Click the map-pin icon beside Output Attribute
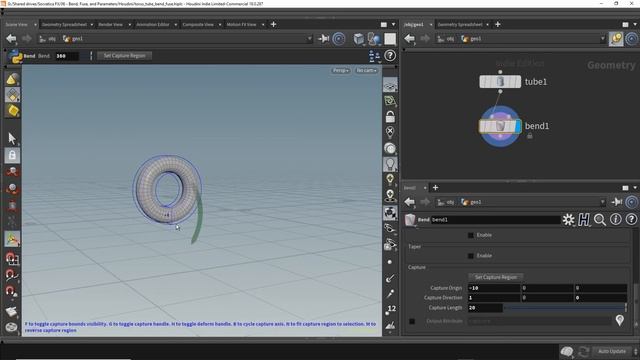The image size is (640, 360). click(620, 320)
